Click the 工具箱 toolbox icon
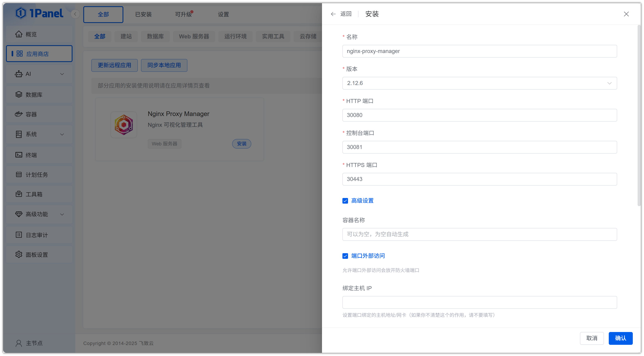644x356 pixels. [x=19, y=194]
